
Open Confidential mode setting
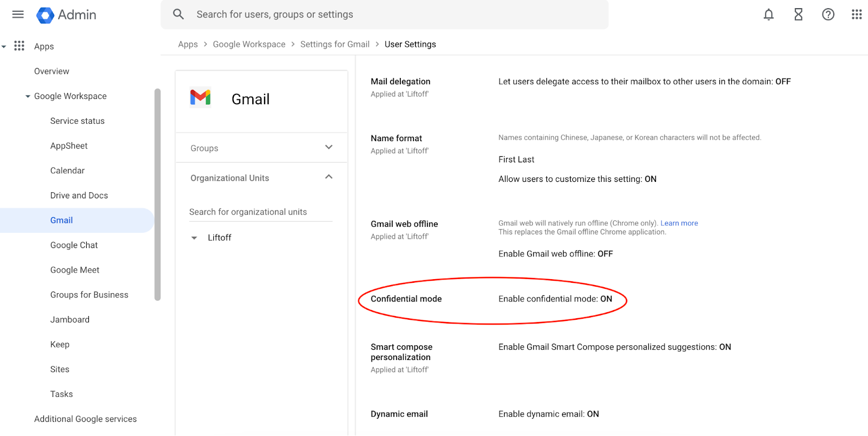pyautogui.click(x=406, y=299)
